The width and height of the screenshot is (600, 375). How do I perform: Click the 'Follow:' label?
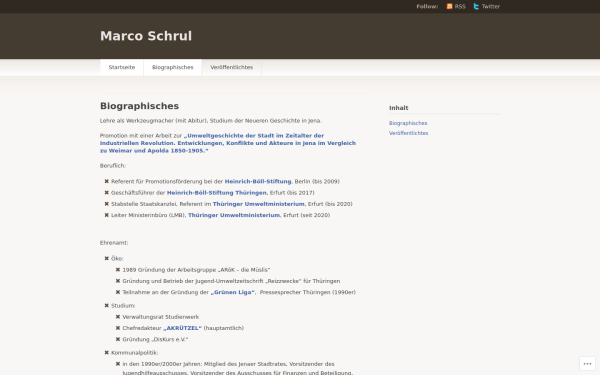427,7
